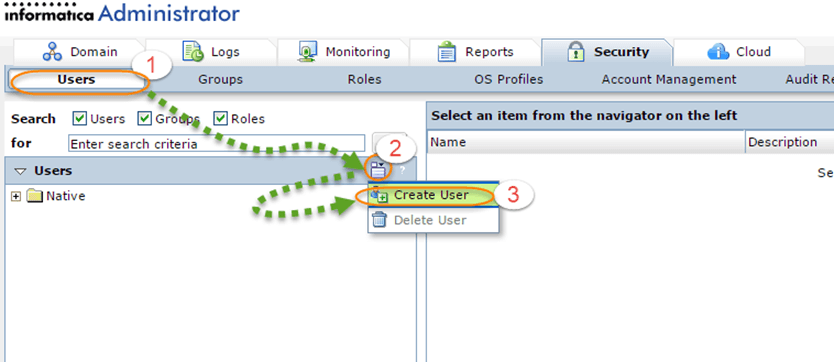This screenshot has width=834, height=362.
Task: Click the Create User icon
Action: click(379, 195)
